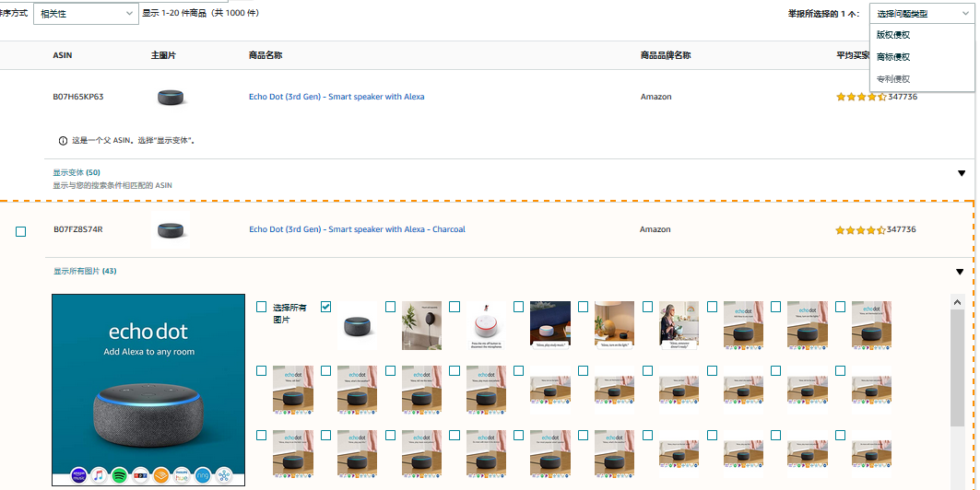The height and width of the screenshot is (490, 980).
Task: Click the 举报所选择的 1 个 label
Action: coord(824,14)
